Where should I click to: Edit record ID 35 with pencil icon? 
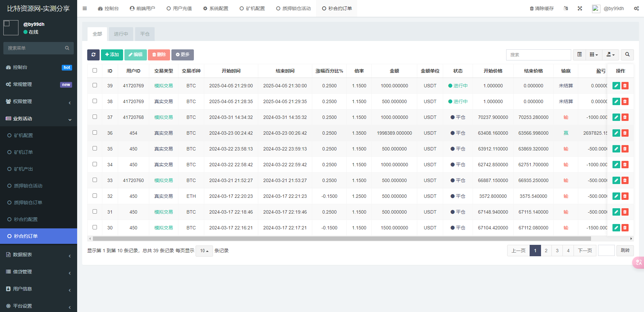tap(616, 149)
